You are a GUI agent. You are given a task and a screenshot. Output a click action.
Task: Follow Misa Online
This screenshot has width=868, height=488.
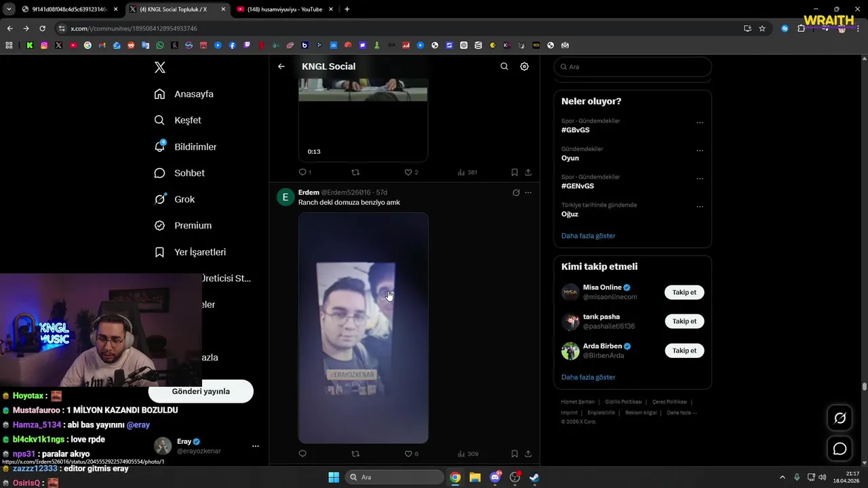684,292
